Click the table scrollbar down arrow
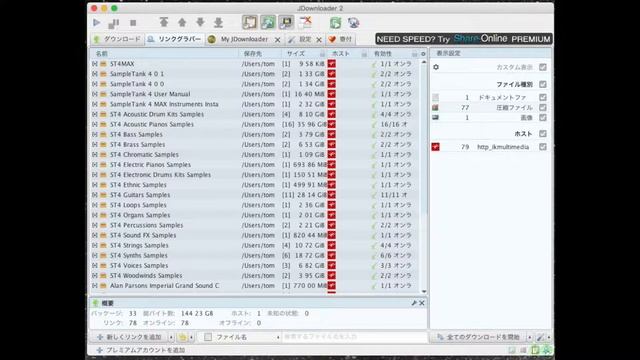This screenshot has height=360, width=640. point(424,291)
